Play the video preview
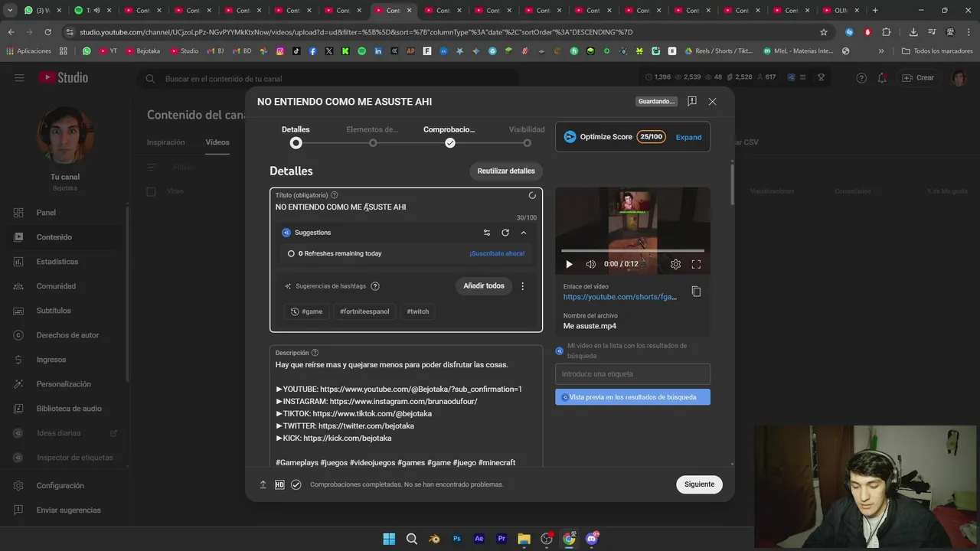This screenshot has height=551, width=980. (569, 264)
